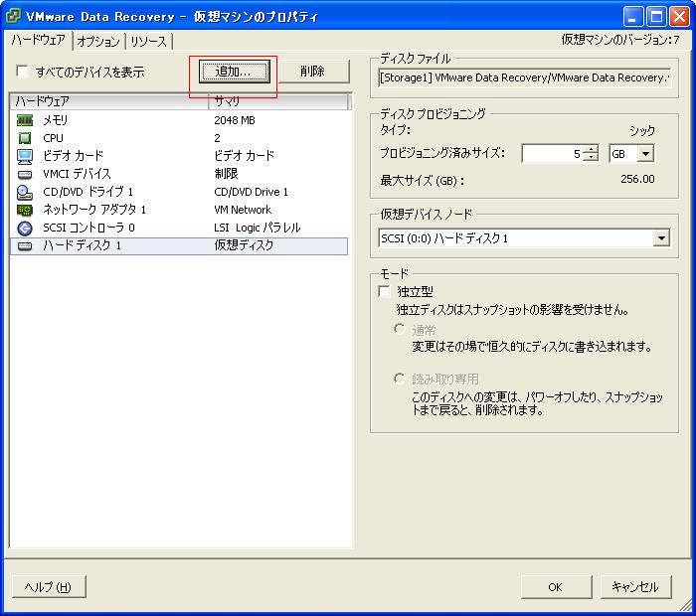Click the VMCI デバイス device icon
Image resolution: width=696 pixels, height=616 pixels.
(25, 174)
